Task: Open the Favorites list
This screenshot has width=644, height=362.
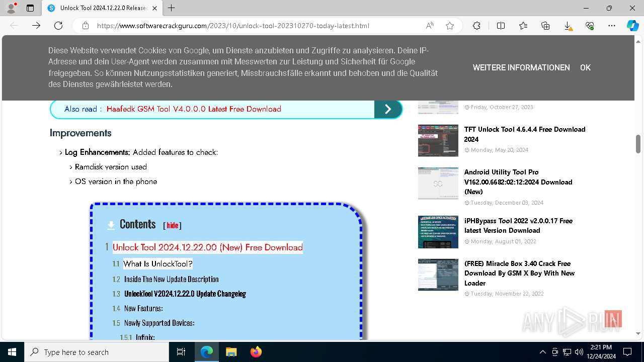Action: pos(523,26)
